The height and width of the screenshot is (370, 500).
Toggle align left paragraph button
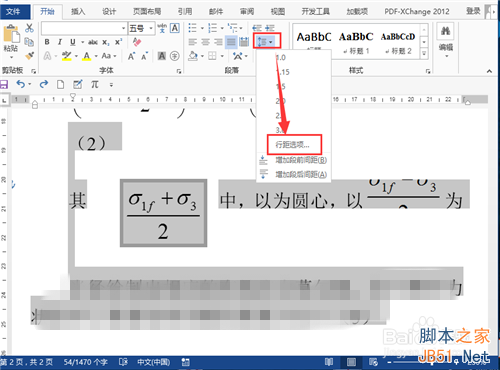coord(193,42)
